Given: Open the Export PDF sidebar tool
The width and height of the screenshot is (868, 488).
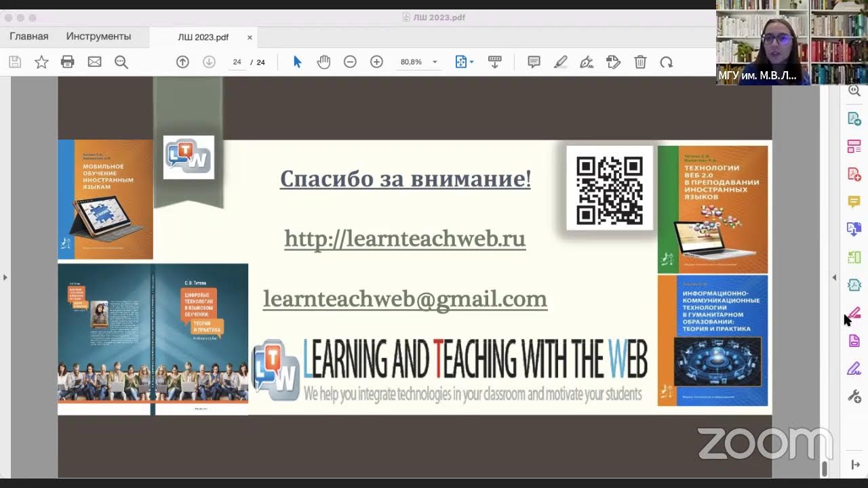Looking at the screenshot, I should pyautogui.click(x=854, y=119).
